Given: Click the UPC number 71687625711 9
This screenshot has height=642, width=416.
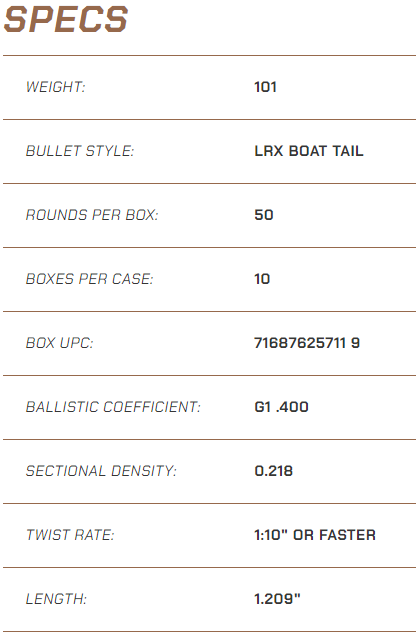Looking at the screenshot, I should coord(307,343).
